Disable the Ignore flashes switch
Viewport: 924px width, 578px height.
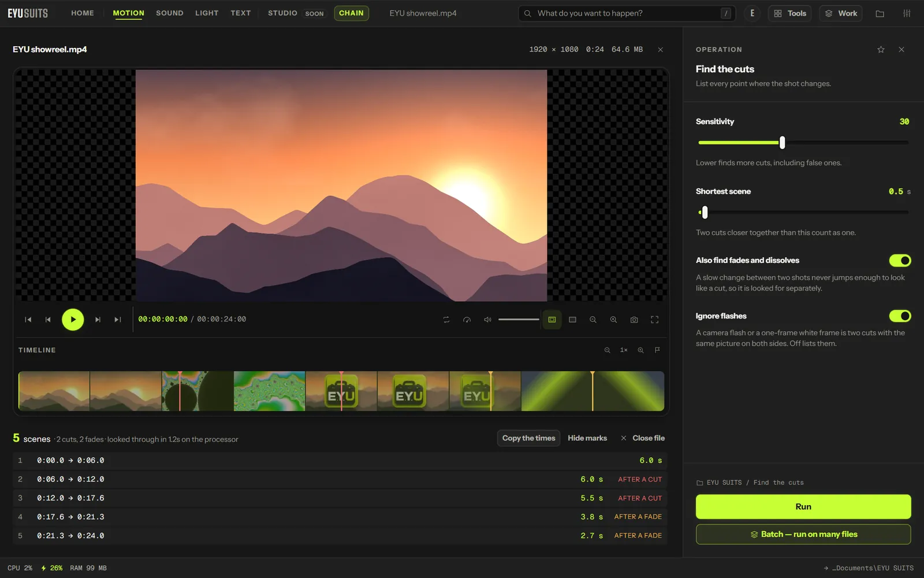(900, 316)
